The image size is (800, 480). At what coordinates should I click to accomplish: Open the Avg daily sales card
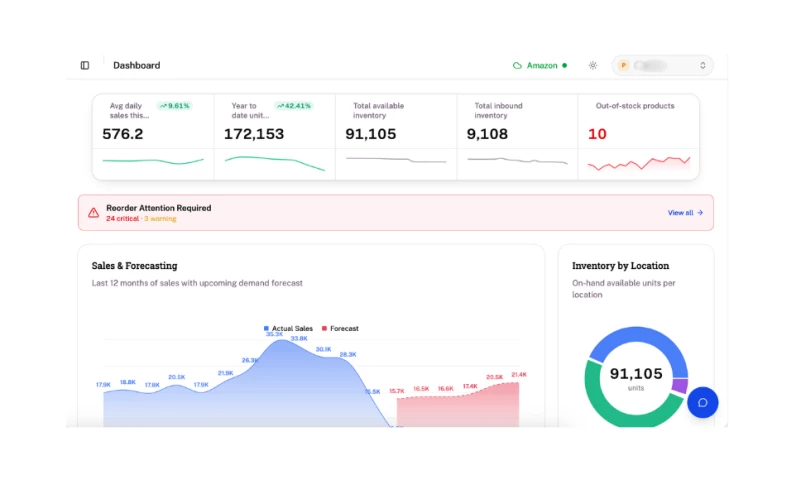click(x=153, y=137)
